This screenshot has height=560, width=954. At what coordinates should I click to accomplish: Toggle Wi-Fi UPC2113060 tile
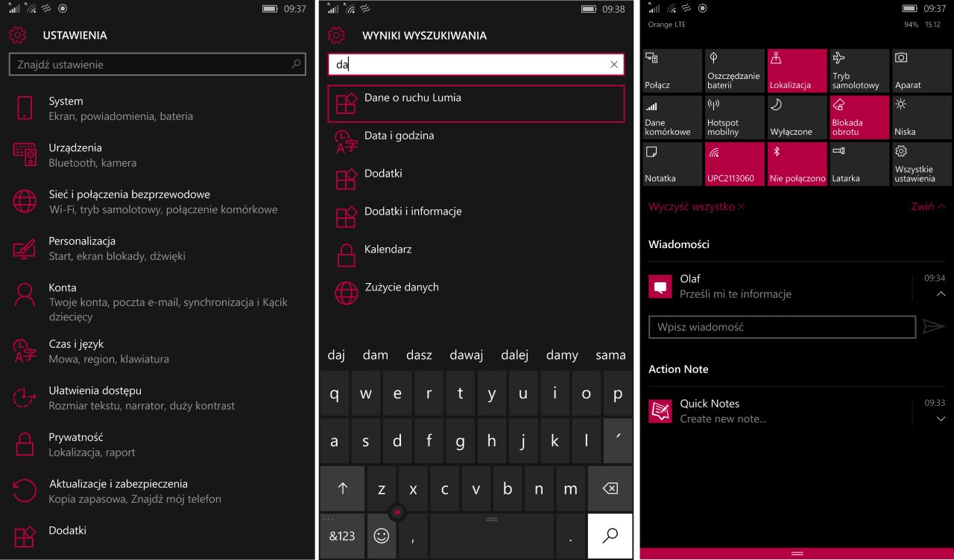(735, 164)
